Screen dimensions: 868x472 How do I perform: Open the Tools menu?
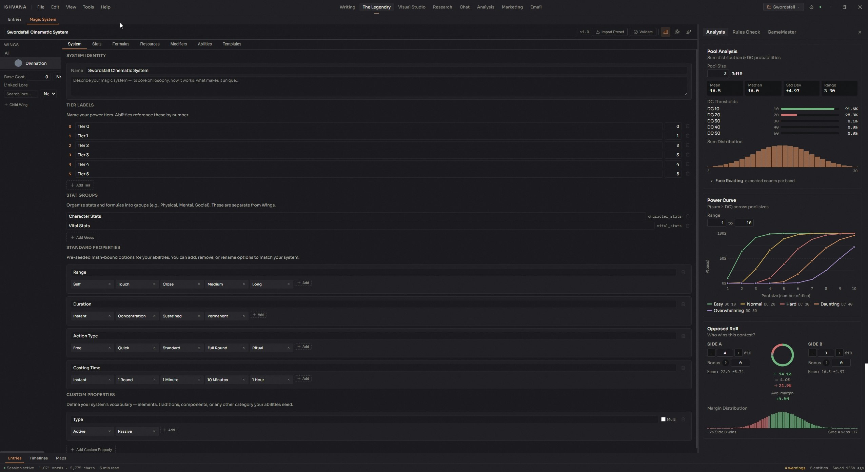[88, 7]
